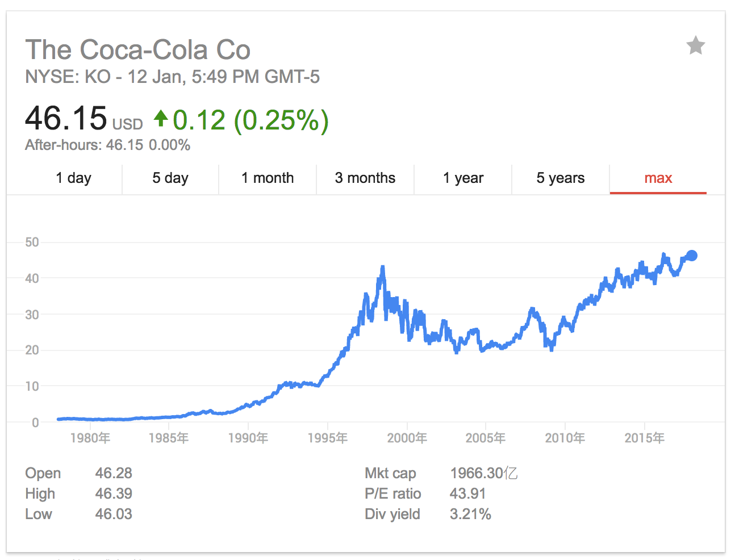Click the 1980年 axis label
735x560 pixels.
pyautogui.click(x=90, y=438)
